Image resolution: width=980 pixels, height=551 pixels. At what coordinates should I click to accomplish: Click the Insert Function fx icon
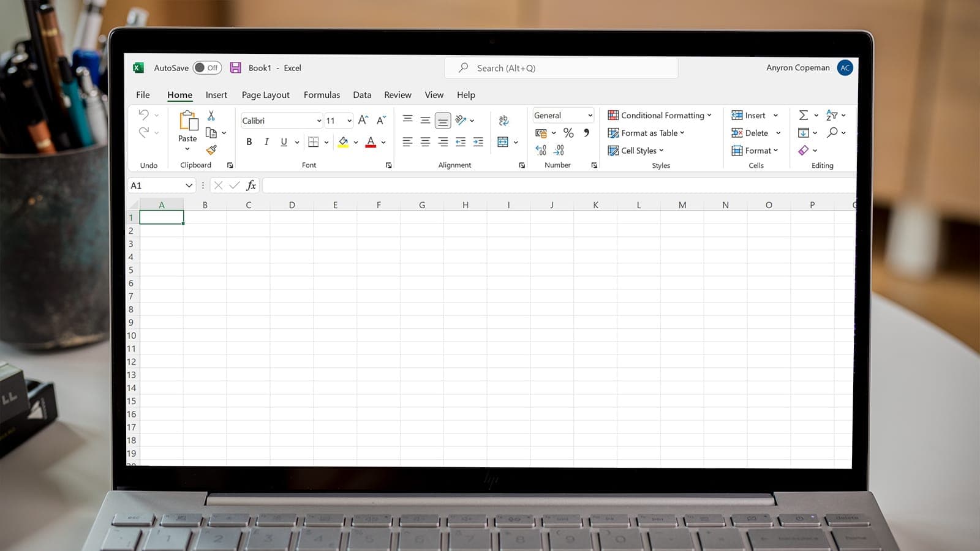[x=251, y=186]
